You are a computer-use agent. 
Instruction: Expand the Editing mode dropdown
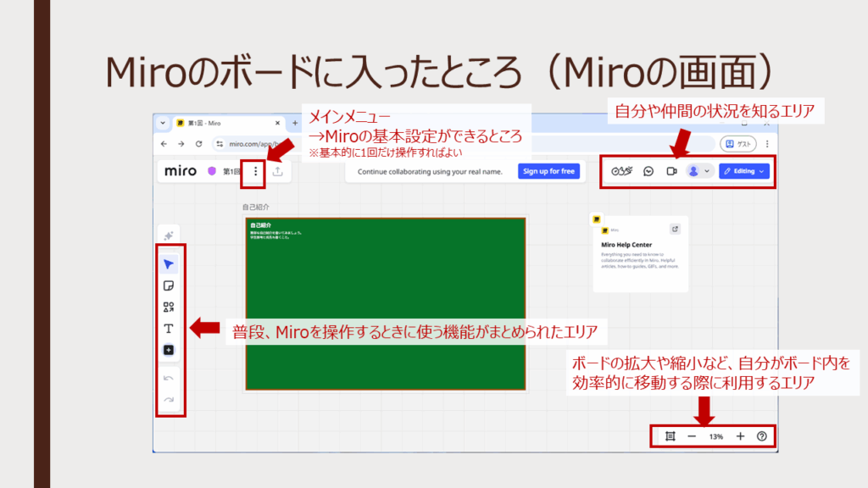coord(743,171)
